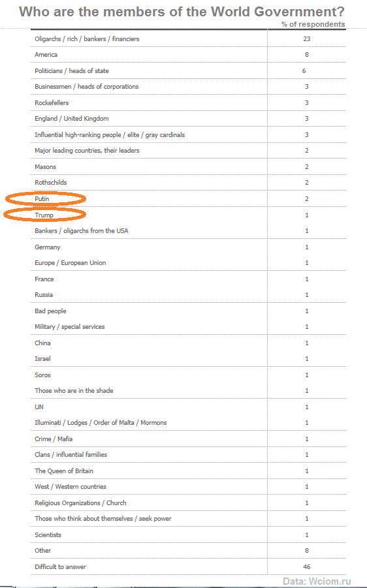Image resolution: width=367 pixels, height=588 pixels.
Task: Click the 23 percent value
Action: point(306,39)
